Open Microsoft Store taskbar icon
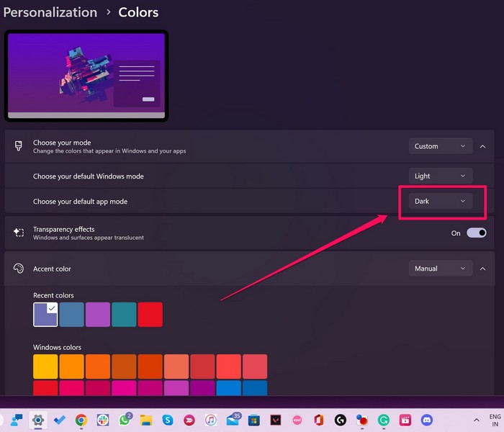The height and width of the screenshot is (432, 504). 253,420
